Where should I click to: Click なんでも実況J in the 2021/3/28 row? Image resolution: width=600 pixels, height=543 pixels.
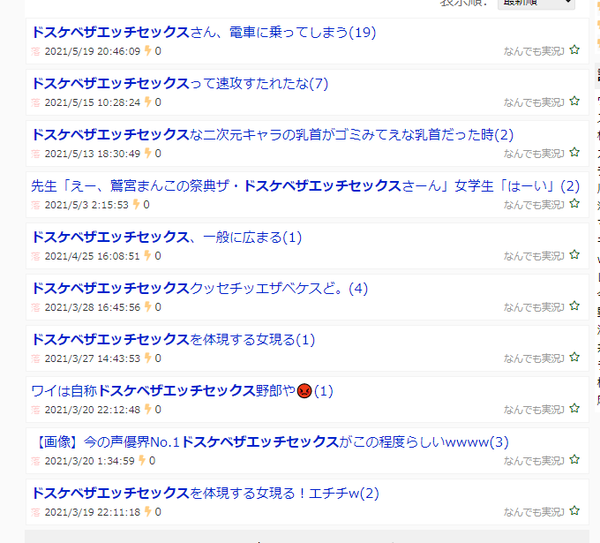(534, 307)
